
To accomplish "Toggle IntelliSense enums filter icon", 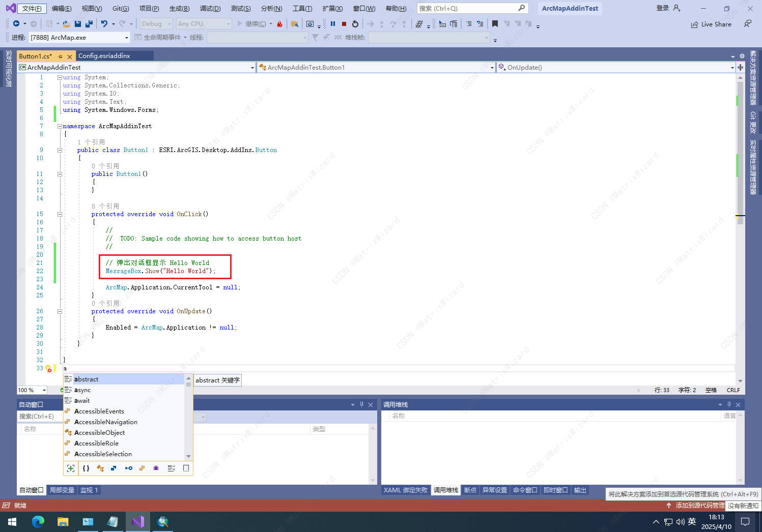I will (142, 468).
